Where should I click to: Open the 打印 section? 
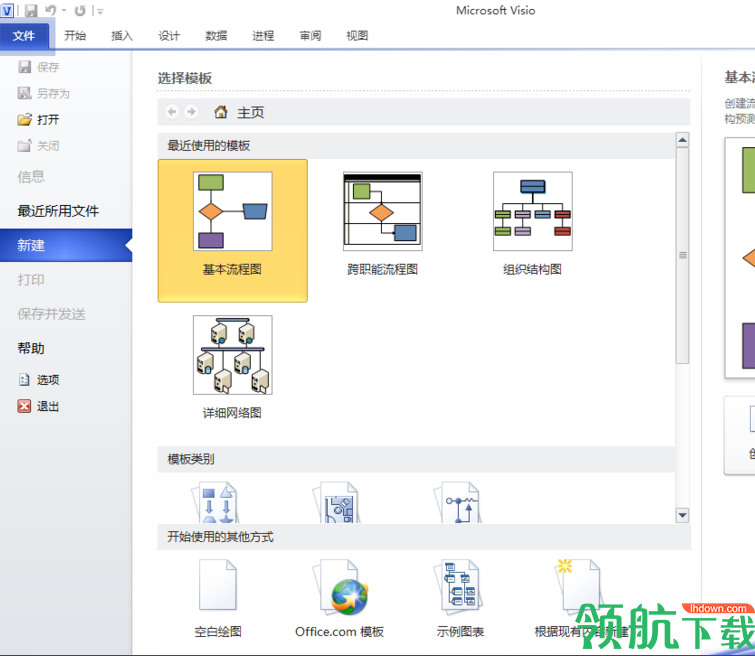31,279
